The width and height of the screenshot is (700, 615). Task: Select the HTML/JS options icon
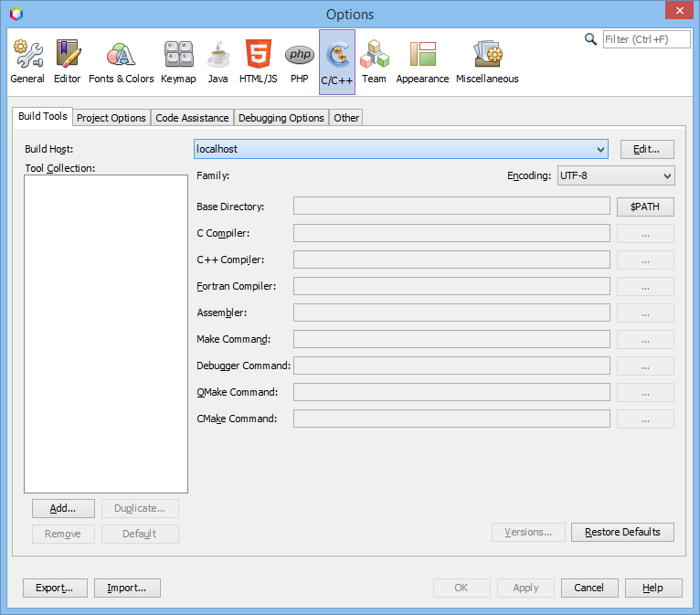click(x=258, y=61)
